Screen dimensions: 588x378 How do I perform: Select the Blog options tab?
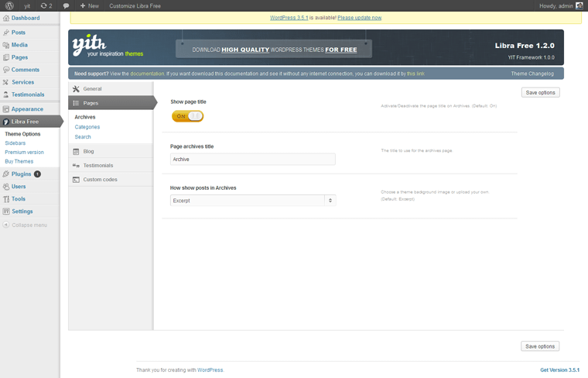(x=111, y=151)
